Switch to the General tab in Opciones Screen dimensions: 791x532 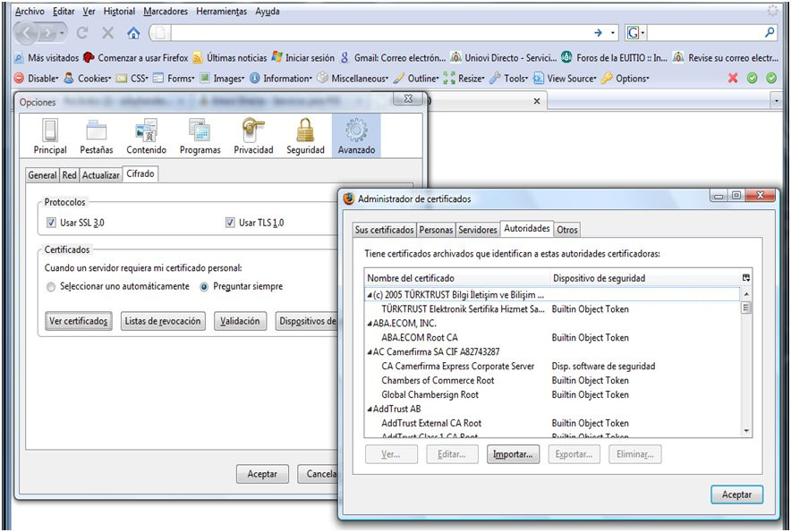[42, 175]
